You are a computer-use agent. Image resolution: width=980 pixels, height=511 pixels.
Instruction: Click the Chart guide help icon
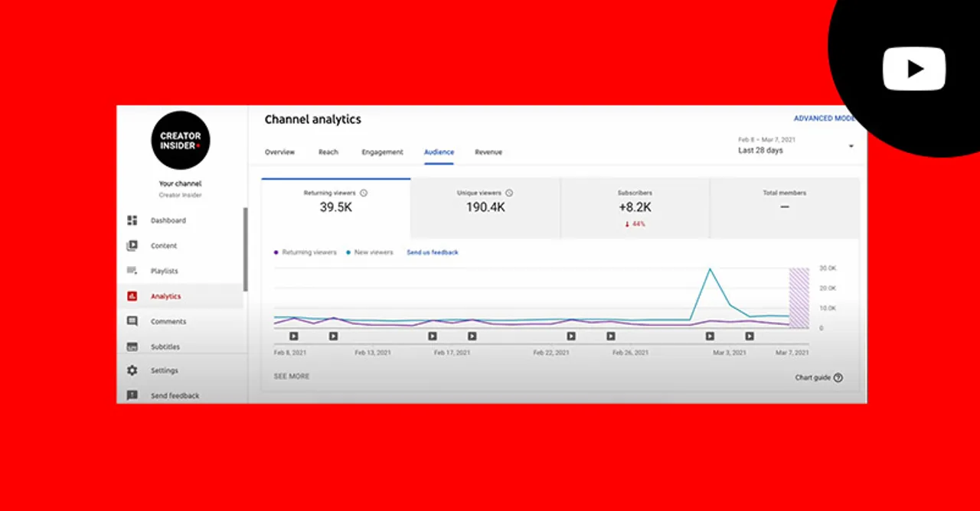838,377
